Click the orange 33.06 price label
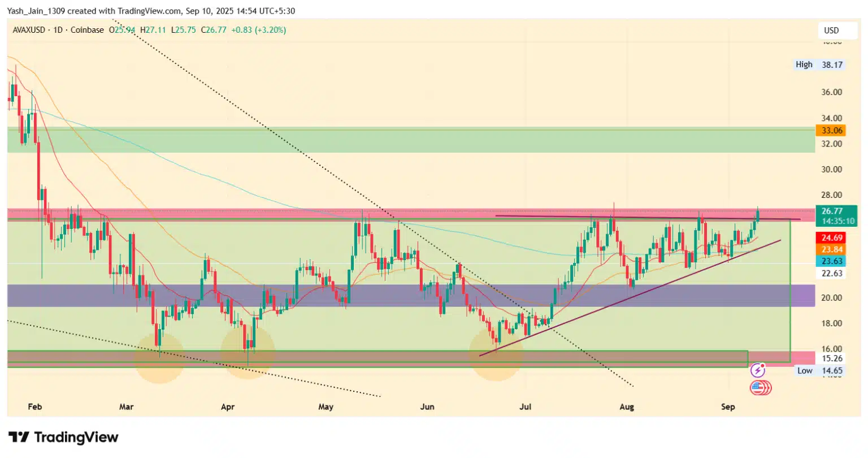 pos(831,131)
